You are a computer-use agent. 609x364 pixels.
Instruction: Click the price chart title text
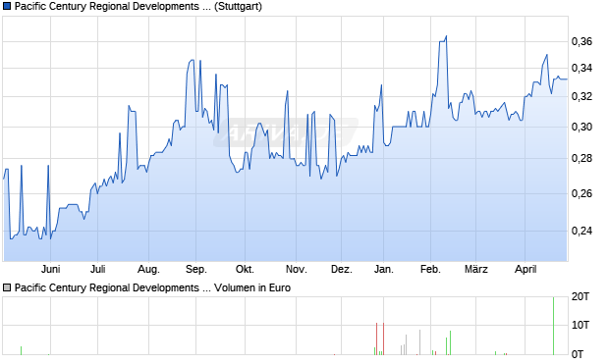pos(138,6)
